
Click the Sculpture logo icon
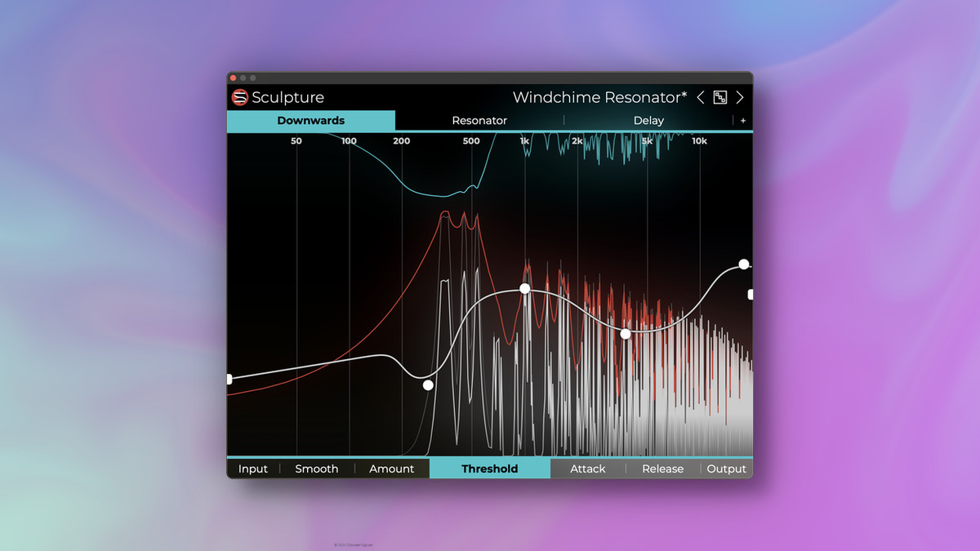pyautogui.click(x=239, y=97)
